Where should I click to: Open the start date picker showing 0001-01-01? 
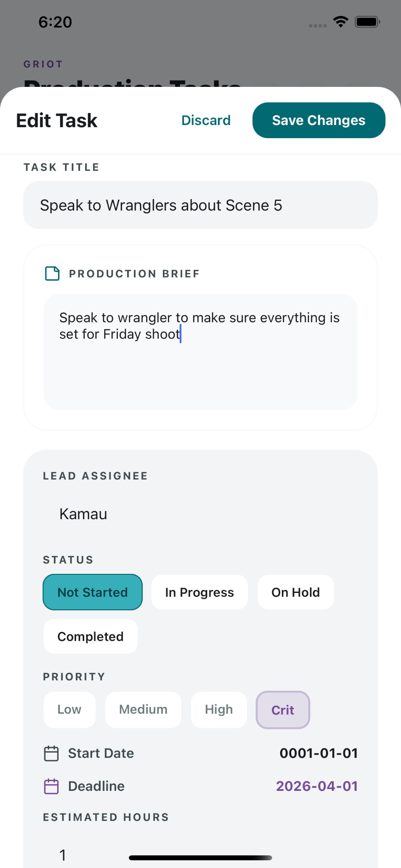coord(318,753)
